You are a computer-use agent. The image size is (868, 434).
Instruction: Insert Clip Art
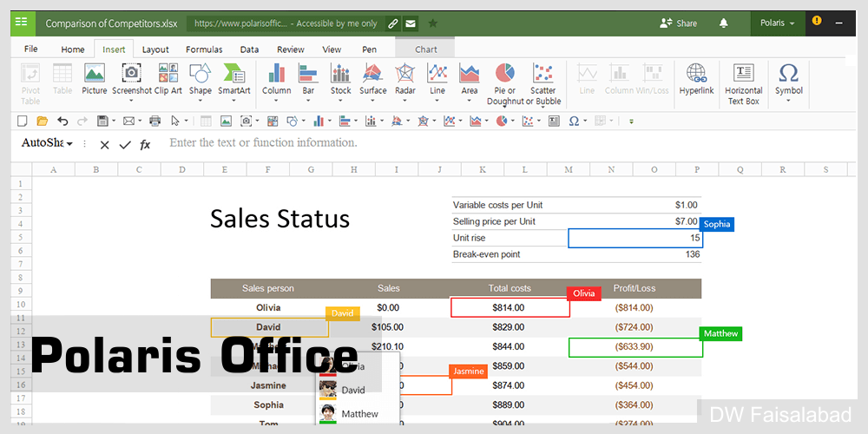pyautogui.click(x=168, y=79)
